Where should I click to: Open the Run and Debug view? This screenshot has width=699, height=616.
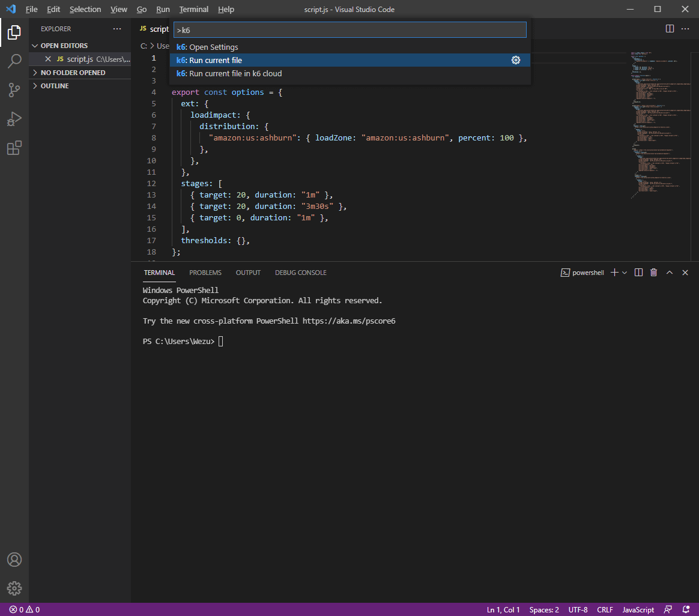click(x=14, y=119)
